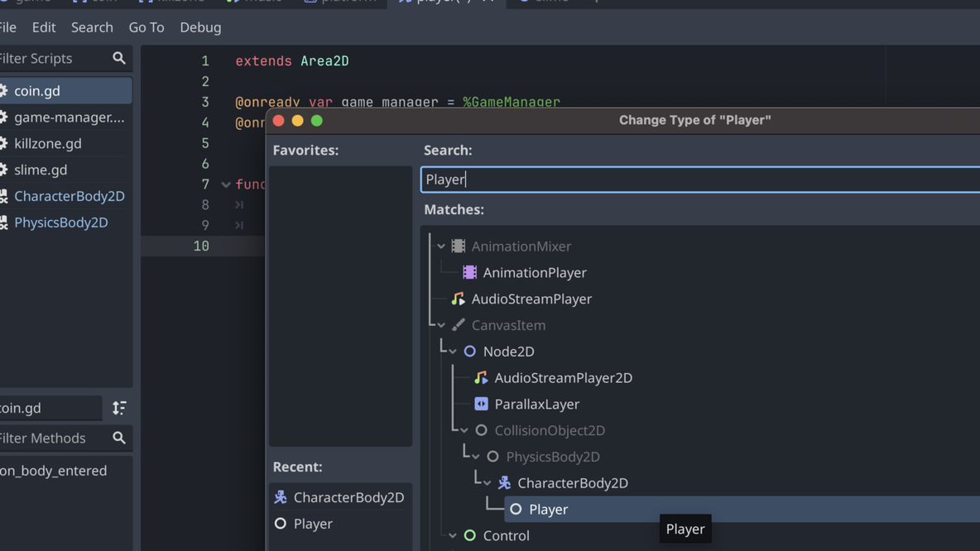Close the Change Type of Player dialog
980x551 pixels.
279,121
